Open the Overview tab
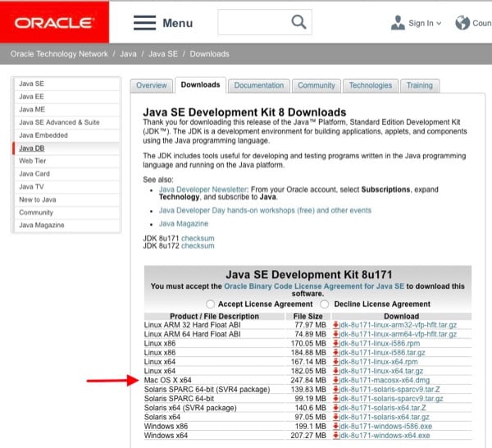Screen dimensions: 492x448 tap(152, 85)
